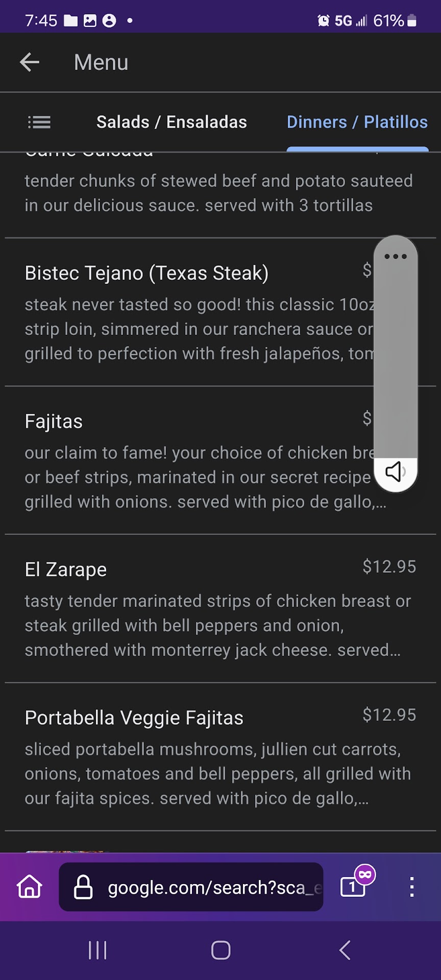
Task: Go to browser home page
Action: (30, 887)
